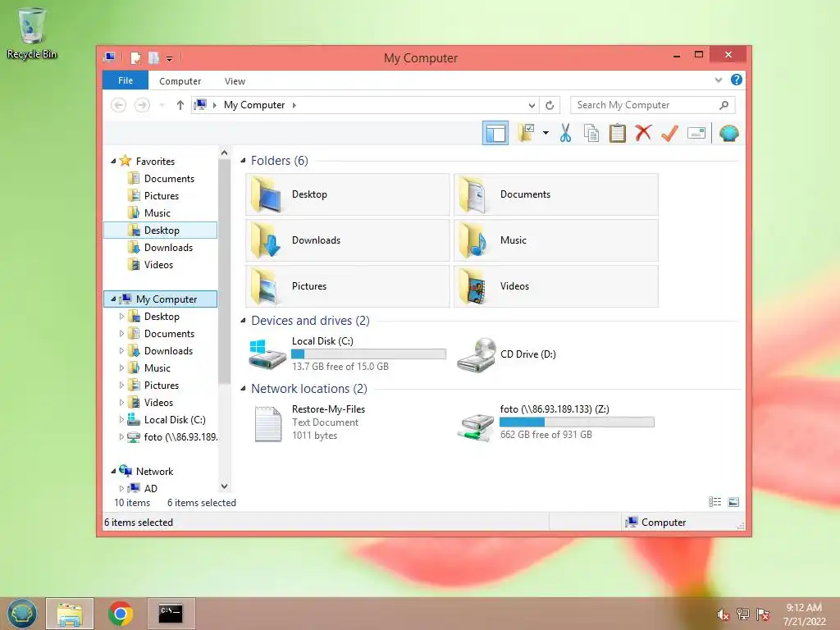Click the Start button on taskbar
The image size is (840, 630).
pyautogui.click(x=22, y=614)
